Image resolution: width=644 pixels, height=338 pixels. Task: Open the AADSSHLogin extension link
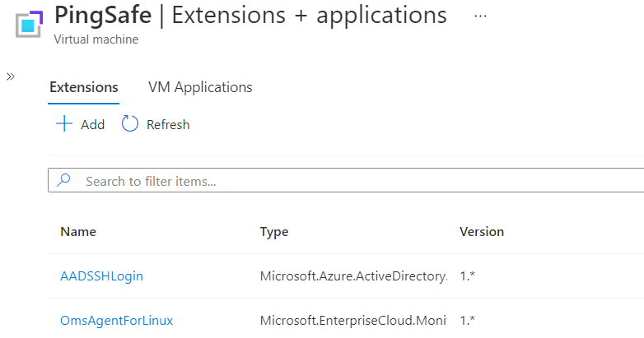101,276
